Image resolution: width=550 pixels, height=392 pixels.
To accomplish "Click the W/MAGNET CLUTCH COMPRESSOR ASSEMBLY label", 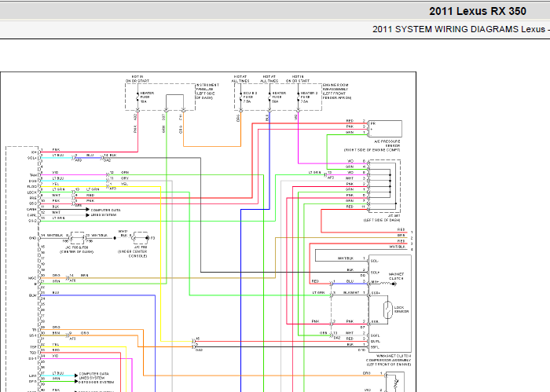I will [388, 360].
